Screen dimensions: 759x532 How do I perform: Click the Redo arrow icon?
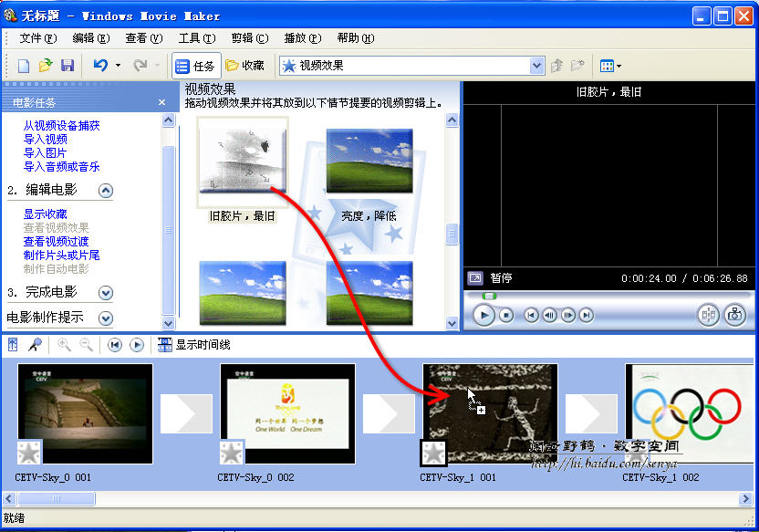click(x=140, y=66)
